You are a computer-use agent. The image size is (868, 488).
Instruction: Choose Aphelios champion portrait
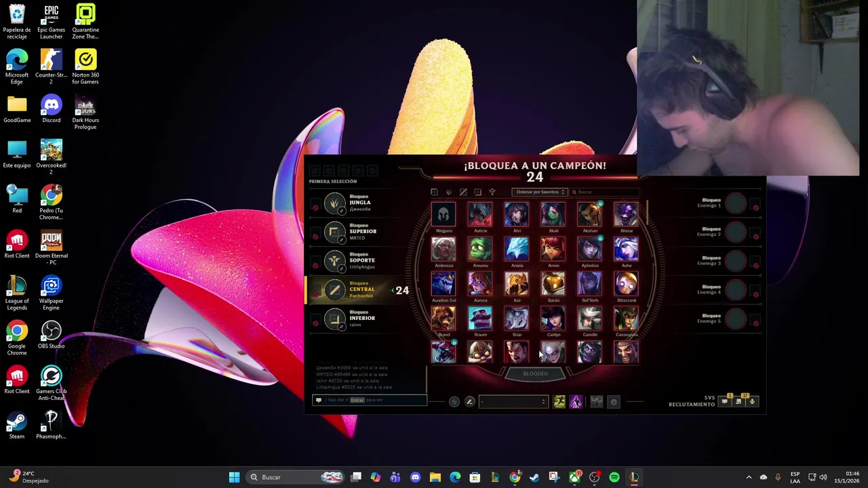pyautogui.click(x=590, y=249)
